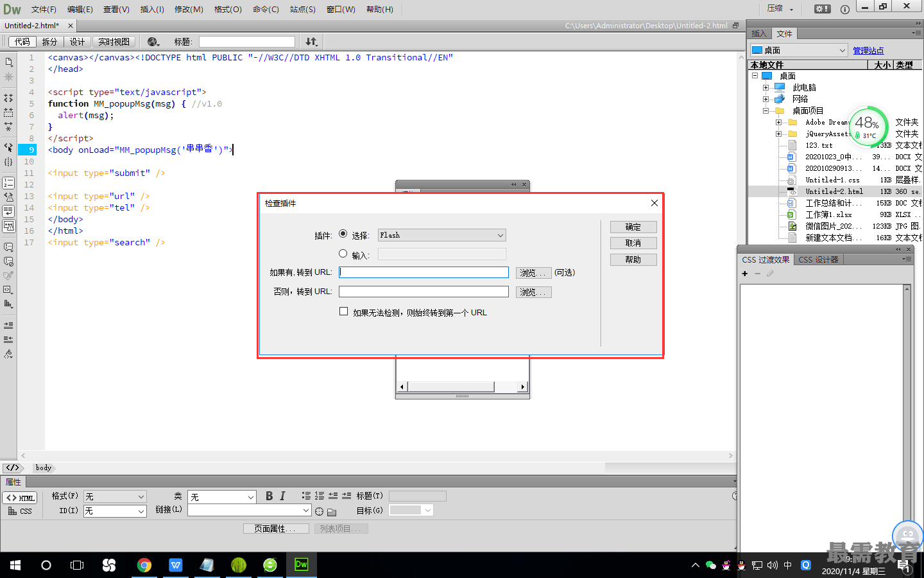Indent Code icon in code toolbar
Viewport: 924px width, 578px height.
click(8, 325)
